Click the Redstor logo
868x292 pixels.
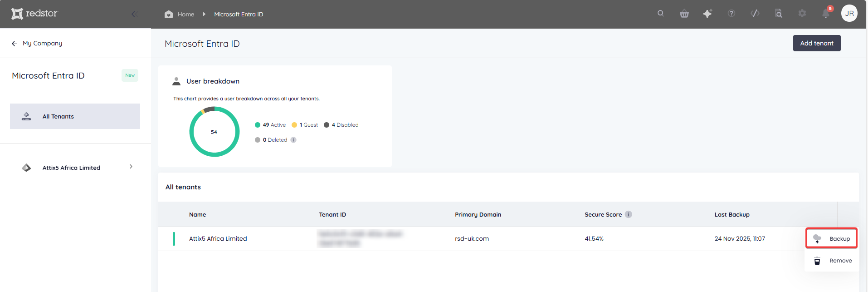(34, 14)
